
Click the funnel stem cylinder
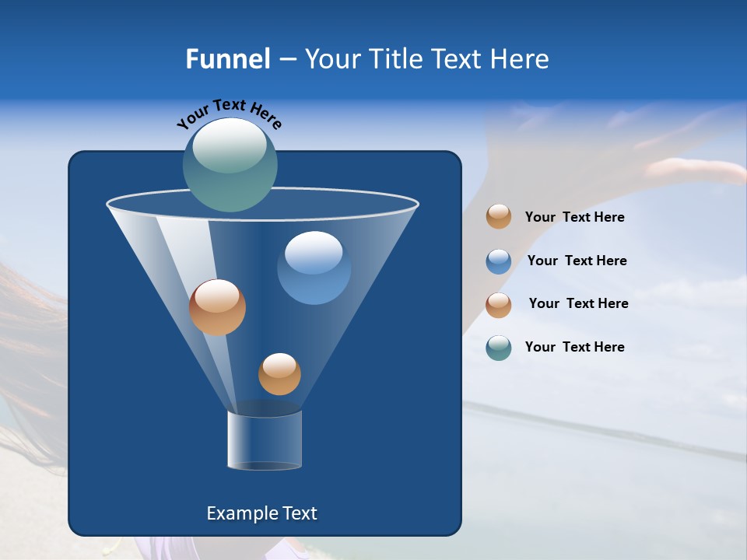(x=265, y=441)
